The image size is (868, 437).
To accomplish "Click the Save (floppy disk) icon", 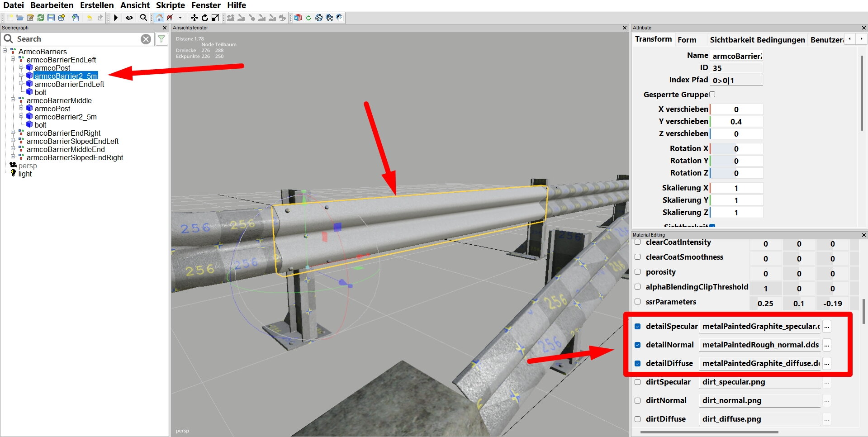I will coord(51,18).
